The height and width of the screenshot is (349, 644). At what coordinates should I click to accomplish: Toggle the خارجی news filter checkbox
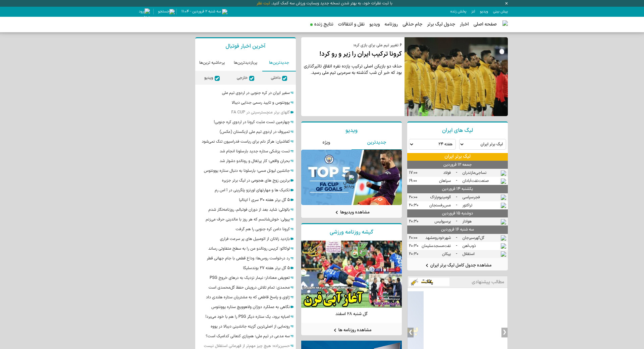click(x=252, y=78)
